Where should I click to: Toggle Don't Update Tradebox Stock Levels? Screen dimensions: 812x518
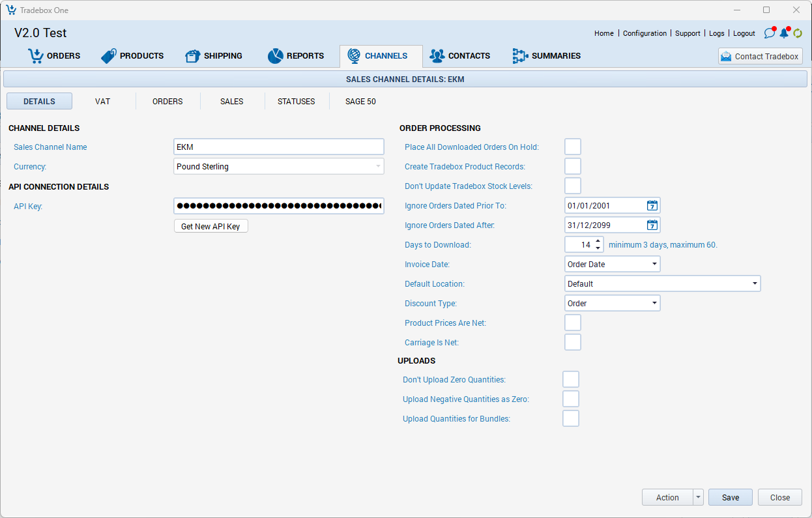coord(573,186)
